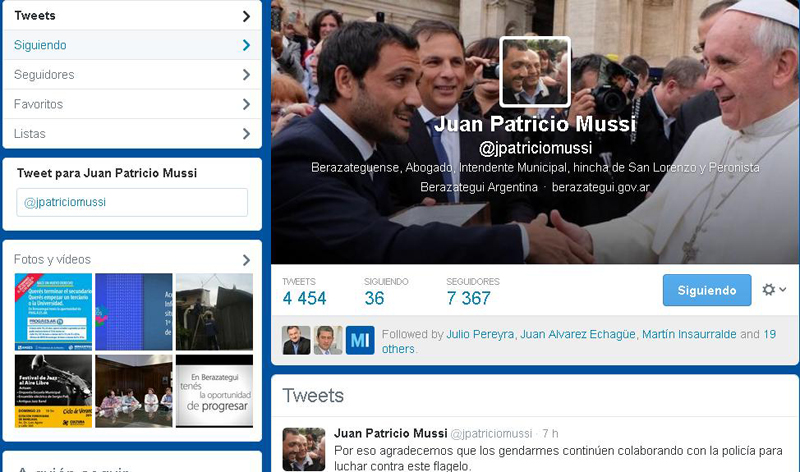Screen dimensions: 800x472
Task: Open the blue Progresar flyer thumbnail
Action: click(53, 312)
